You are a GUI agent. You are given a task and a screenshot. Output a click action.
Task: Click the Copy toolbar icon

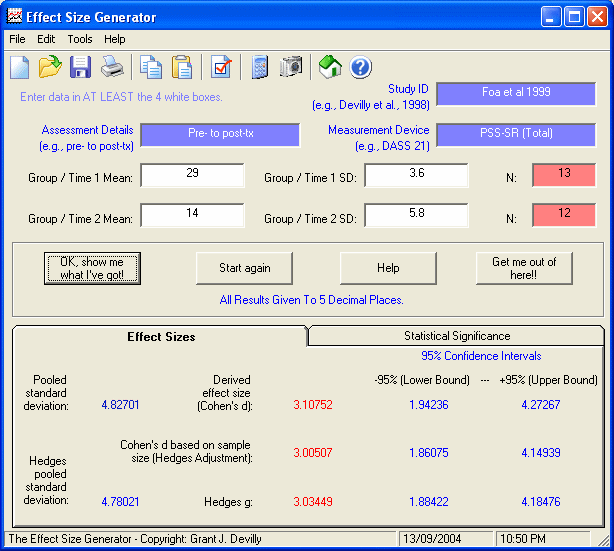tap(151, 67)
